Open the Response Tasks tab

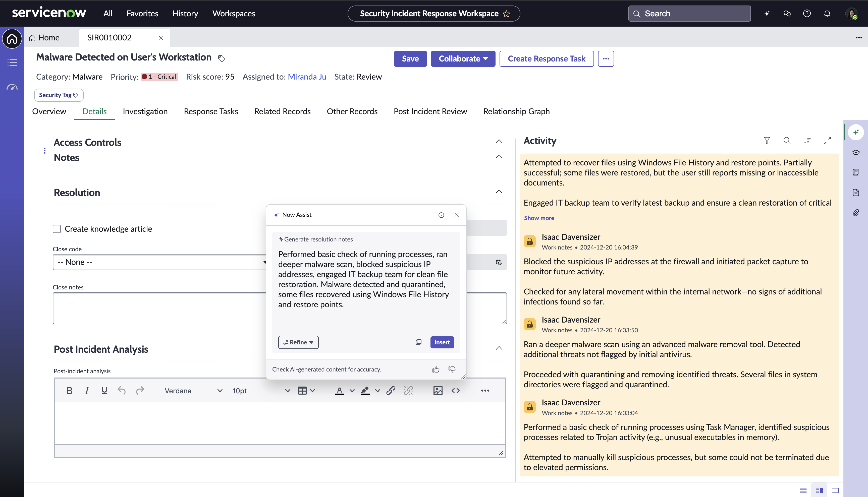click(x=211, y=111)
